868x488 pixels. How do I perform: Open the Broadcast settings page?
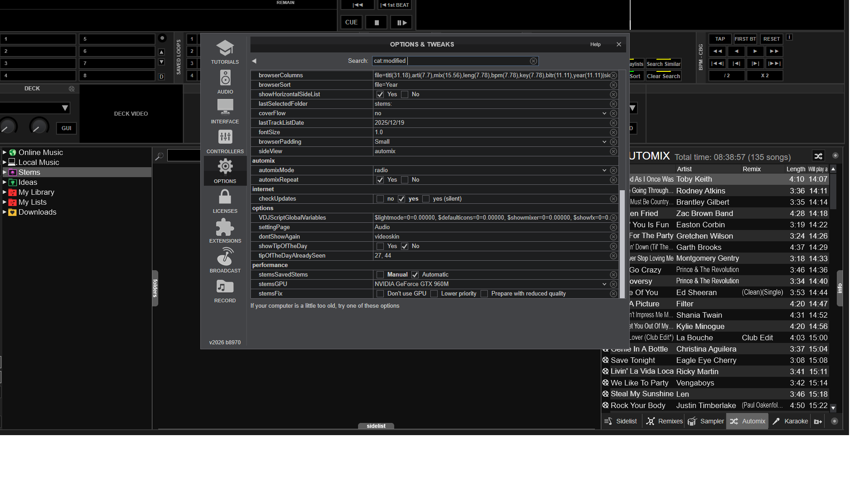point(225,261)
